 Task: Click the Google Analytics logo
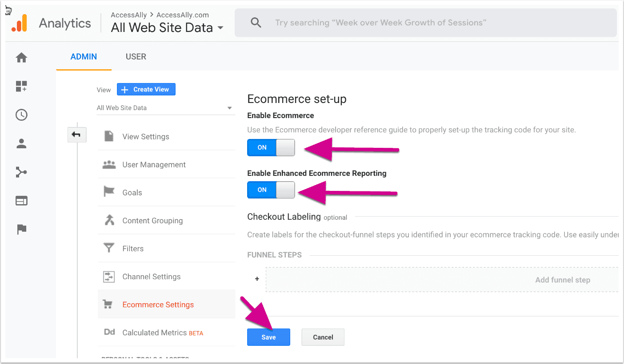pyautogui.click(x=20, y=23)
